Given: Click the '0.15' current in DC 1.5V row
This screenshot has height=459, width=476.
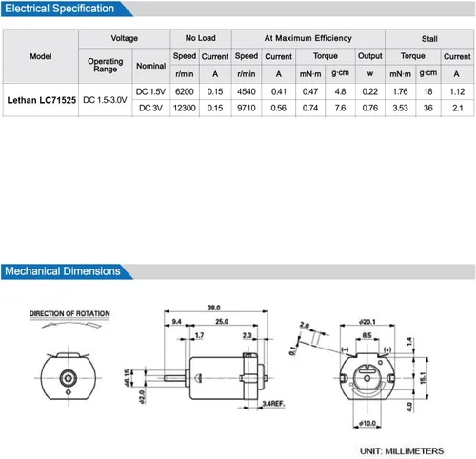Looking at the screenshot, I should point(215,91).
